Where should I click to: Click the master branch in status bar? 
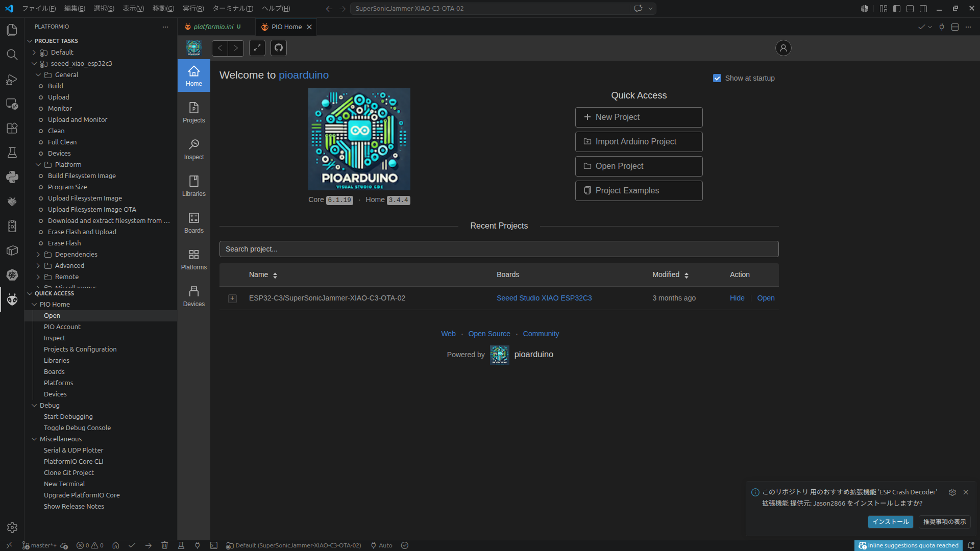[40, 545]
